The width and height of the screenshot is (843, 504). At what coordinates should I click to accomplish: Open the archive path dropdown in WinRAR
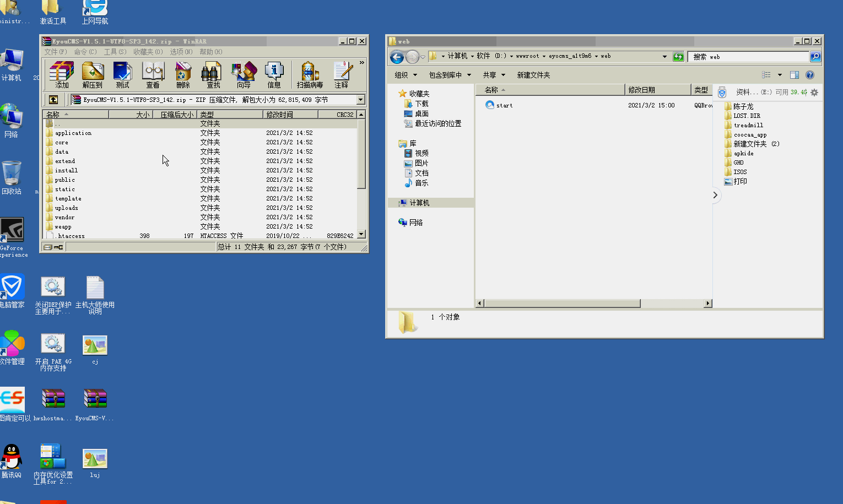coord(361,99)
